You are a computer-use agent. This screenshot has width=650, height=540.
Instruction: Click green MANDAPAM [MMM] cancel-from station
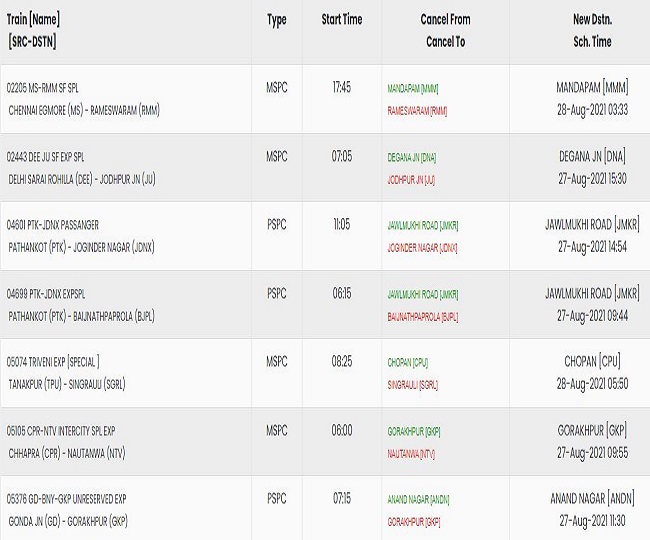[x=413, y=89]
